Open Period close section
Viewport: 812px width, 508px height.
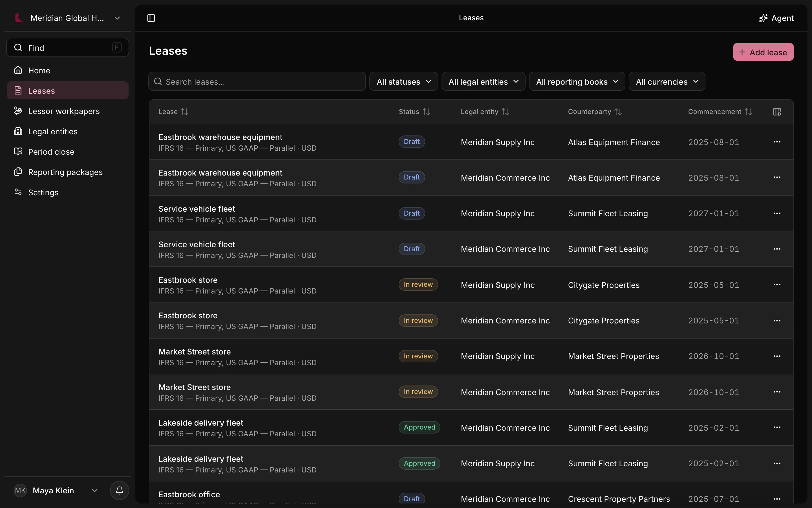(x=67, y=152)
